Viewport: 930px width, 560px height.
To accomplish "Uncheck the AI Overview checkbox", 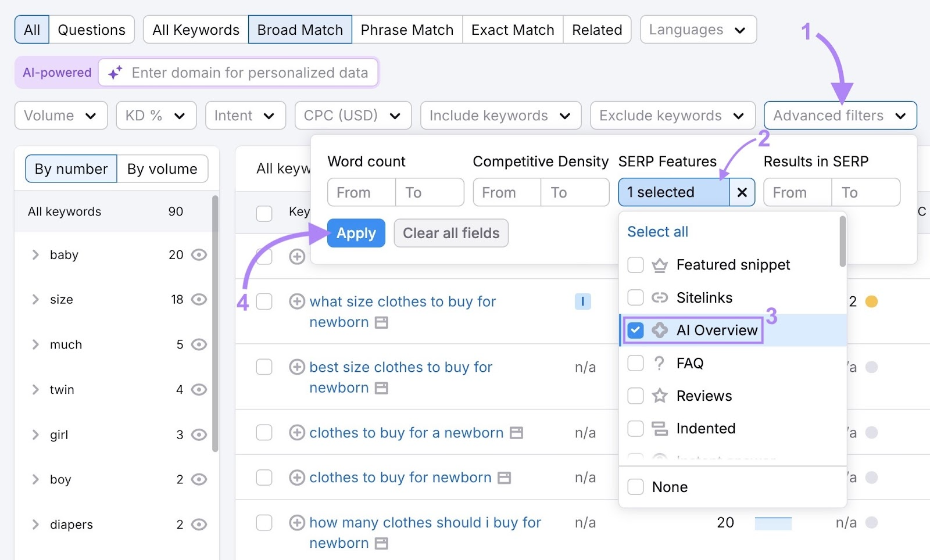I will [x=635, y=329].
